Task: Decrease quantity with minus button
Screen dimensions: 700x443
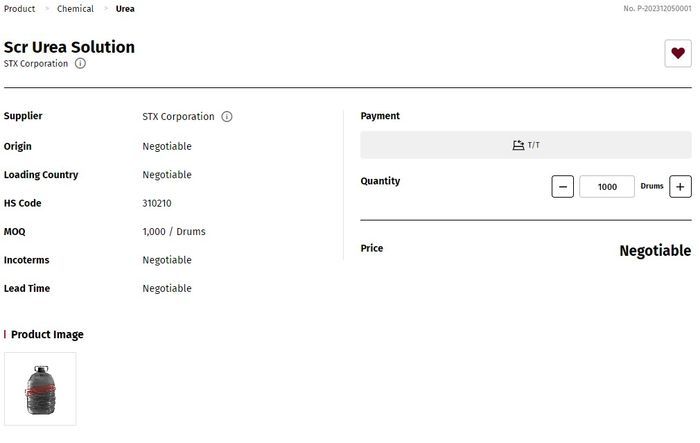Action: [562, 186]
